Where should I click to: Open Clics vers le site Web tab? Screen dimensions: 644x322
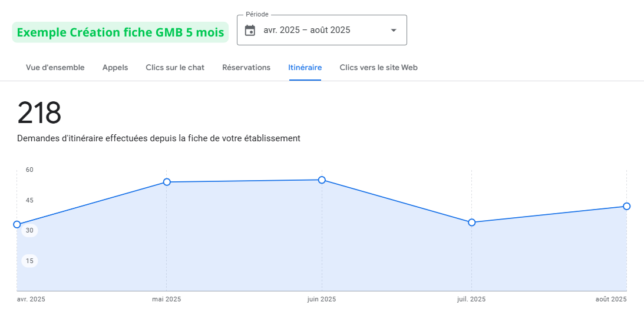pyautogui.click(x=378, y=68)
